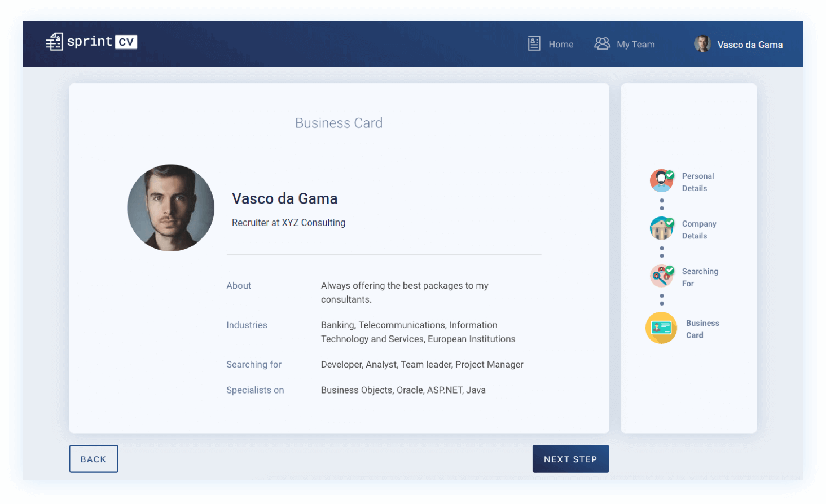The image size is (826, 504).
Task: Select the Company Details house icon
Action: [x=660, y=228]
